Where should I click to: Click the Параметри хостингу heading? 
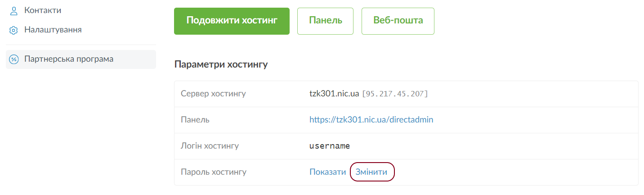click(x=221, y=64)
